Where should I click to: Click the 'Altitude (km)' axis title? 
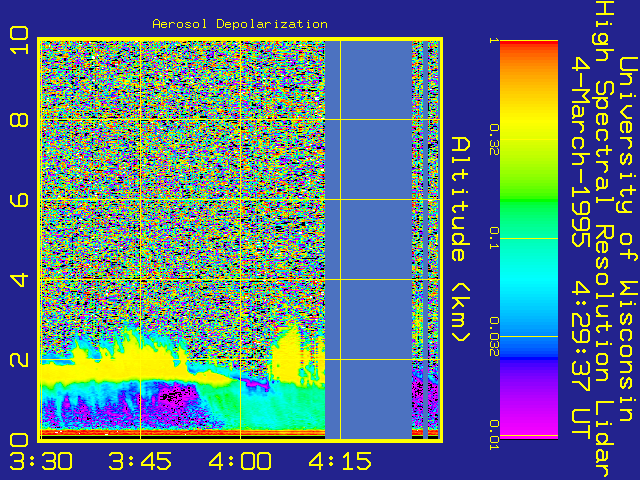pos(461,239)
